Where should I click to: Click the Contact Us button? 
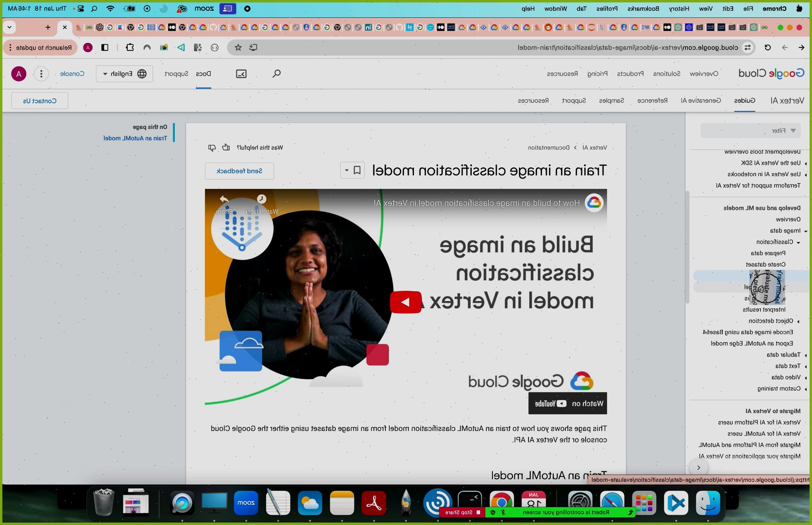(x=40, y=101)
